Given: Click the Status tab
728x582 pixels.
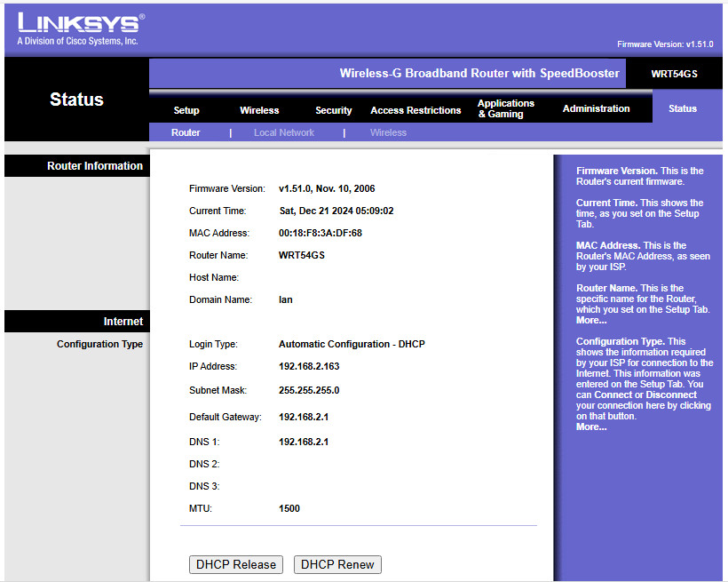Looking at the screenshot, I should pos(682,108).
